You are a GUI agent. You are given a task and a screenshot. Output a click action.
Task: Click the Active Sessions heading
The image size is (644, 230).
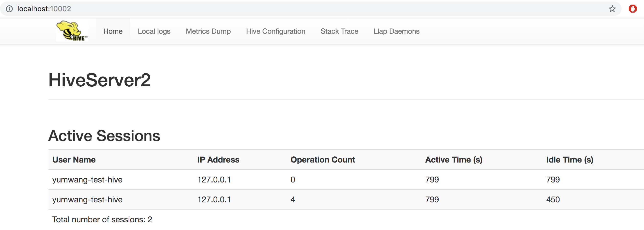click(104, 136)
